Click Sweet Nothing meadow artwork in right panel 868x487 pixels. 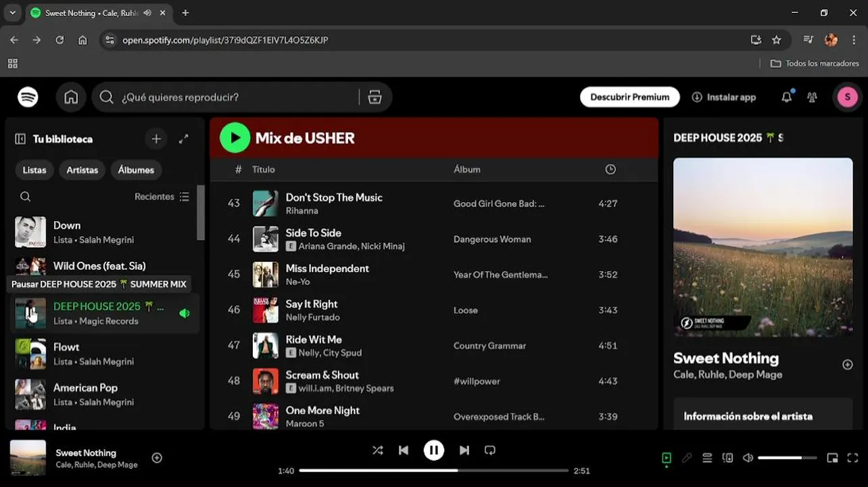pos(763,247)
